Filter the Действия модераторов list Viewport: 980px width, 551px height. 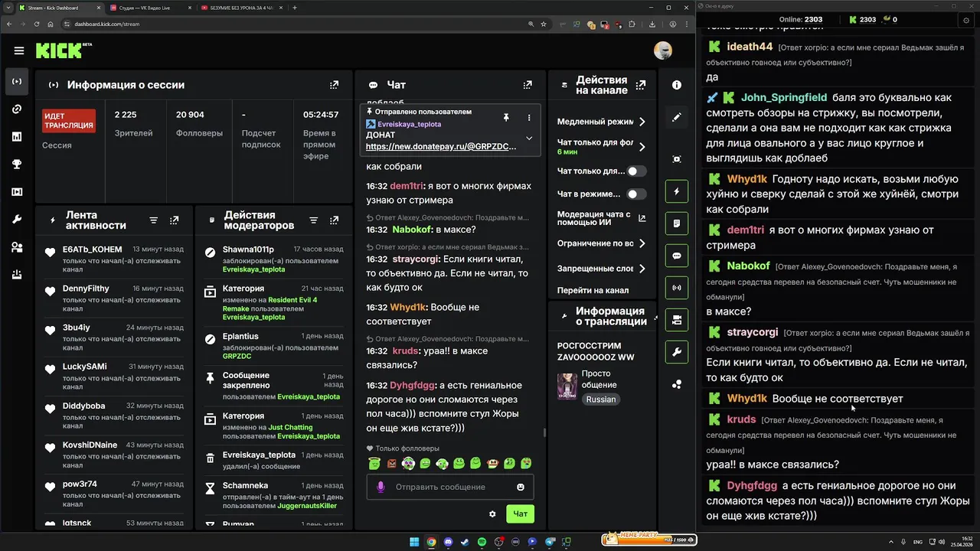click(x=313, y=220)
